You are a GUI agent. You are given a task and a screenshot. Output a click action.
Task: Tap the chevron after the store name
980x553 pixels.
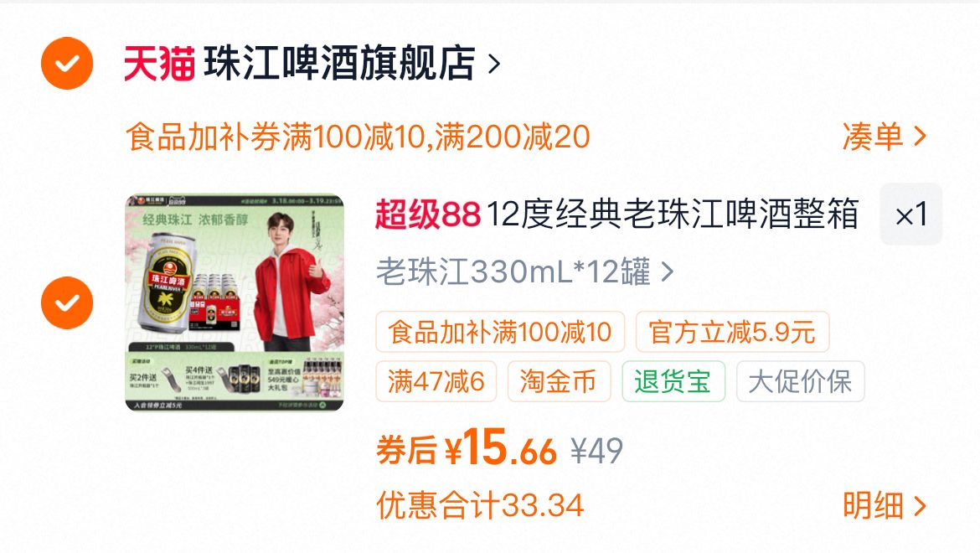tap(494, 64)
